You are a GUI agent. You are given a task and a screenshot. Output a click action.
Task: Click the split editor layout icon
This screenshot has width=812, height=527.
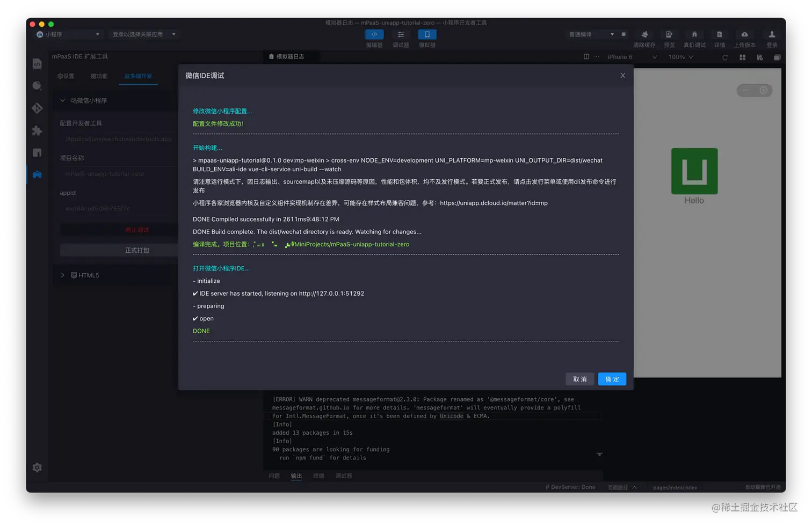coord(586,57)
